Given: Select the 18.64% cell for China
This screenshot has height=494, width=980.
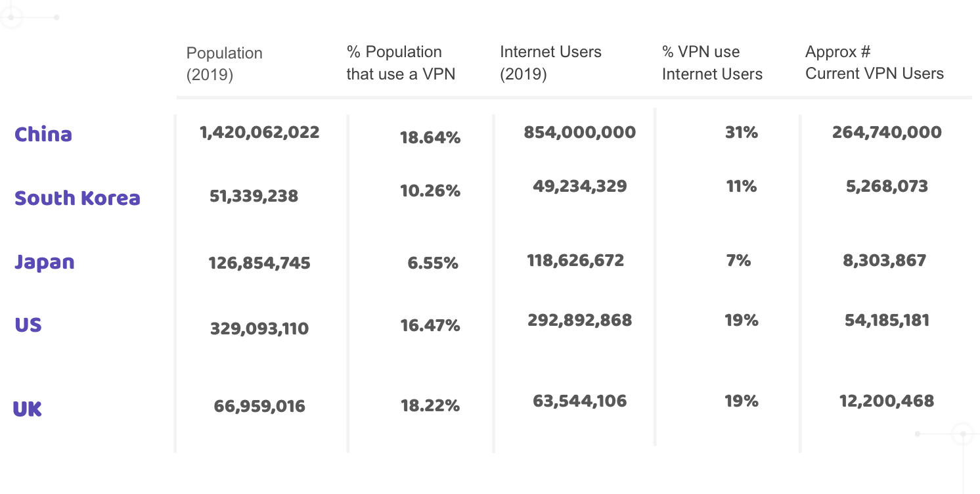Looking at the screenshot, I should (x=430, y=137).
